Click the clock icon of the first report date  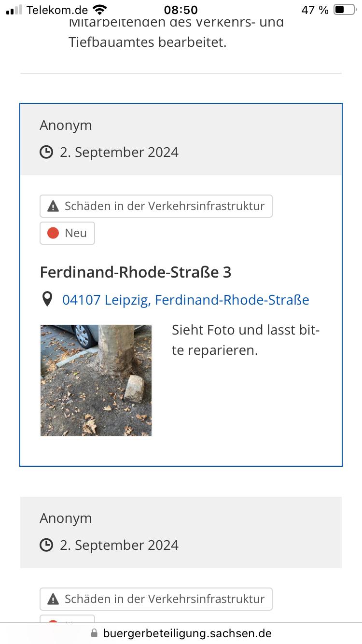click(x=46, y=152)
